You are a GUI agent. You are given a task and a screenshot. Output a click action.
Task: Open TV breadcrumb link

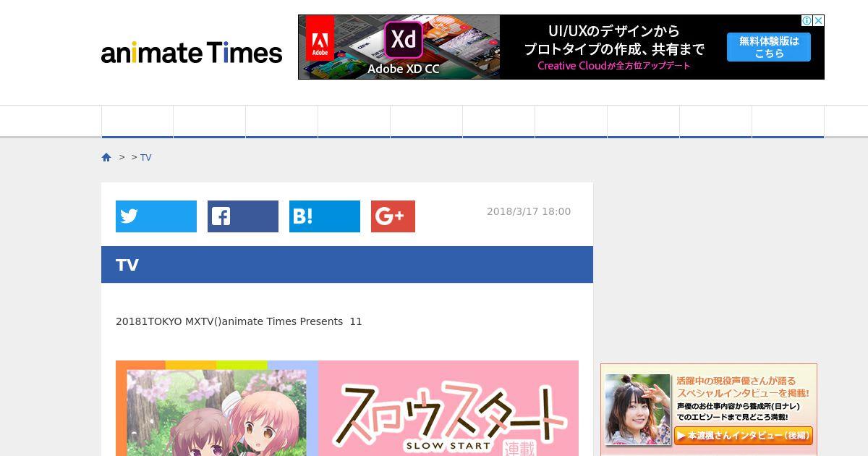tap(146, 158)
